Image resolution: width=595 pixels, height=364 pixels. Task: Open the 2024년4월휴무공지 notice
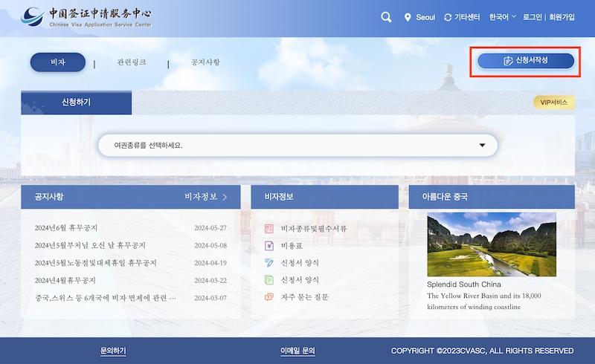pos(65,280)
